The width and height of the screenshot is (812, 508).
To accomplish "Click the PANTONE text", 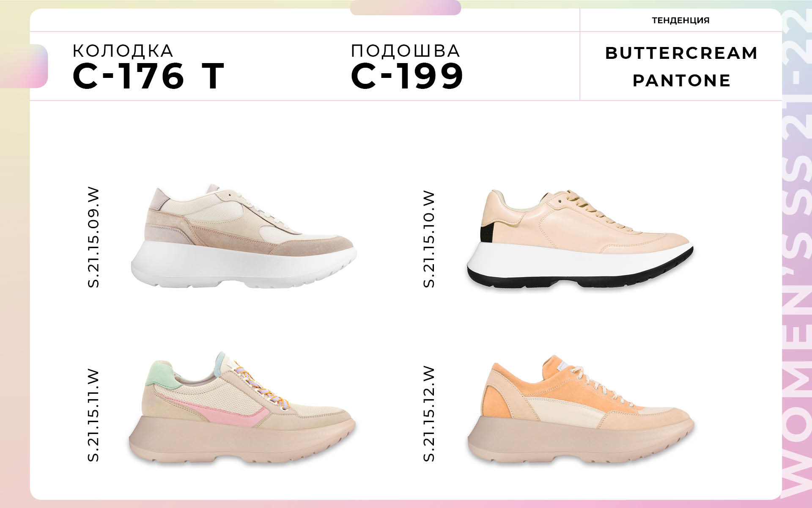I will [x=681, y=80].
